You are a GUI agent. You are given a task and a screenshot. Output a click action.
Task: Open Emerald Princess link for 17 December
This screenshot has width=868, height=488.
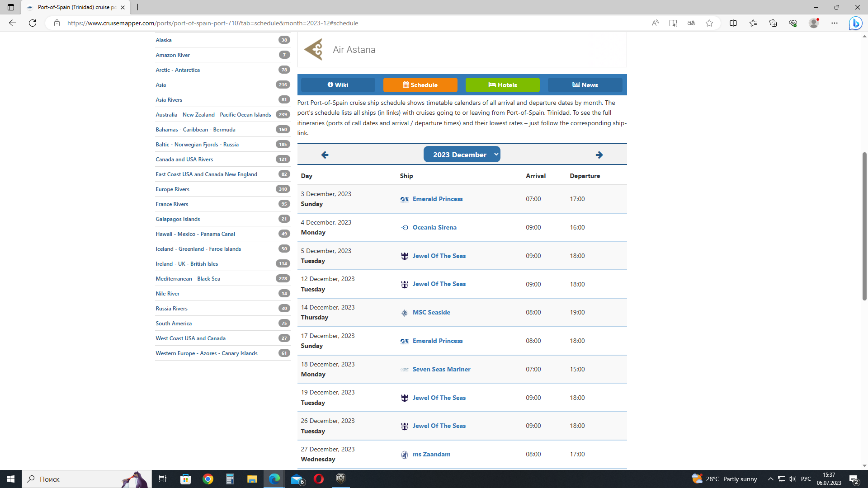tap(437, 341)
